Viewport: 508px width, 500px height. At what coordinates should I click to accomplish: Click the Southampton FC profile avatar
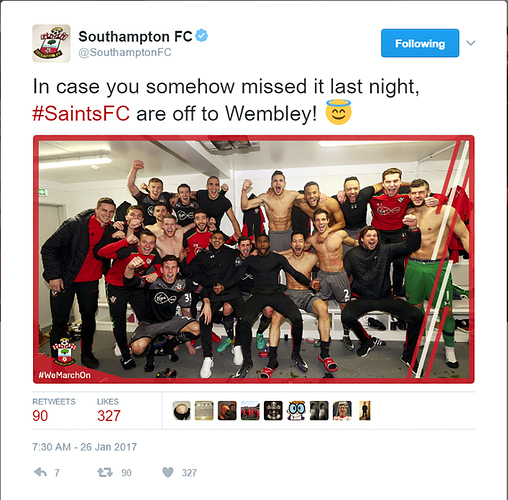tap(51, 43)
